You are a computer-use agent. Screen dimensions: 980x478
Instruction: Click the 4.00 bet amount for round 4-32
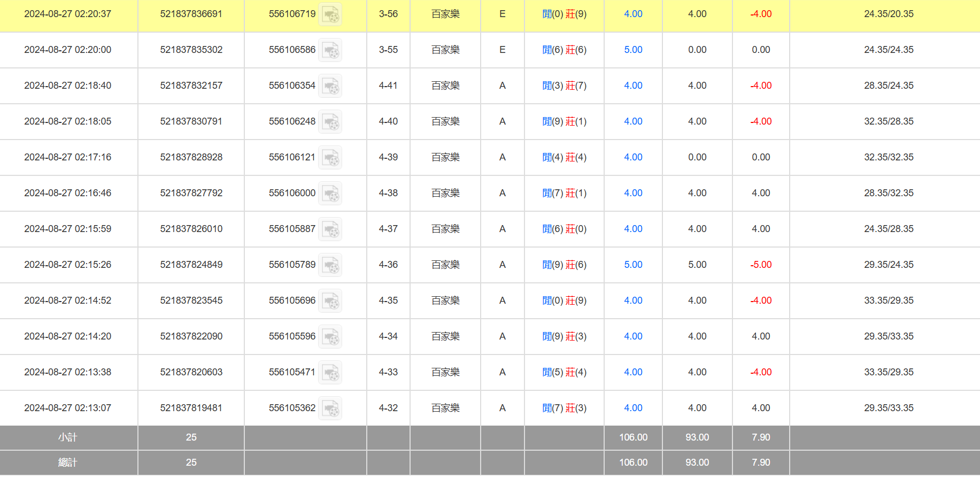[x=633, y=408]
